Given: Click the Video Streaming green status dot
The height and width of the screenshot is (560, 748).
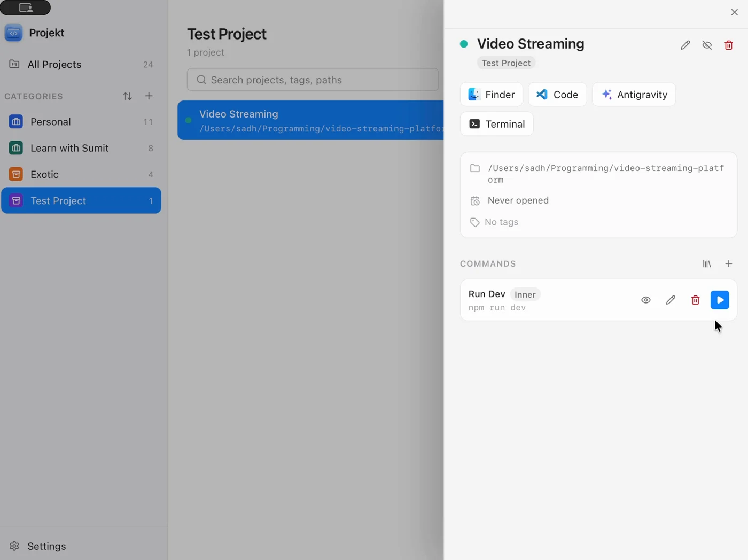Looking at the screenshot, I should 464,44.
